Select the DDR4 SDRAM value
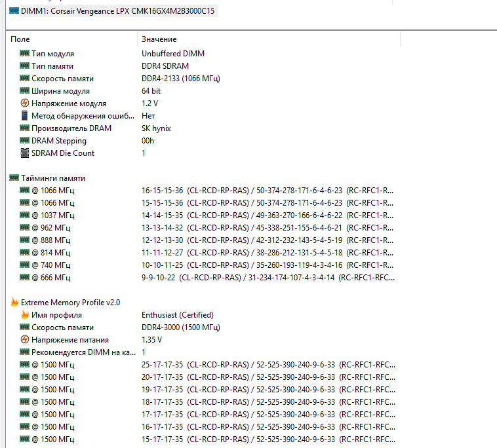Viewport: 497px width, 448px height. pyautogui.click(x=165, y=66)
